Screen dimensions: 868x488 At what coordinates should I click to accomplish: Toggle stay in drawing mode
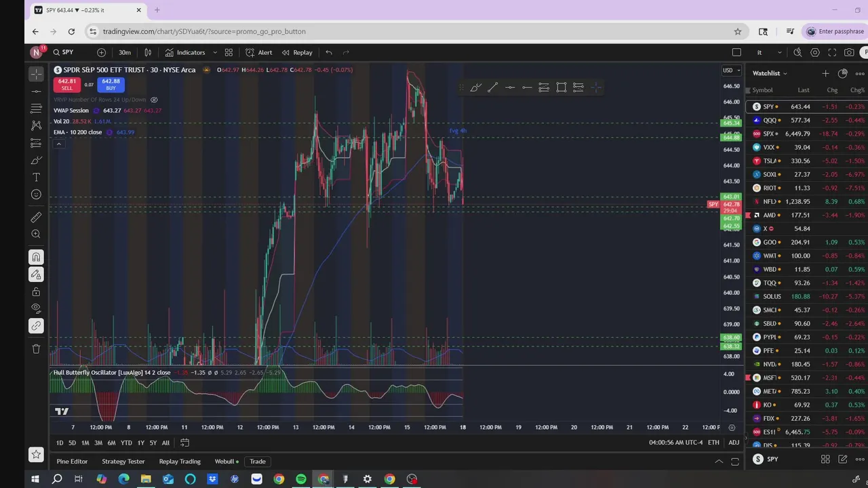36,274
